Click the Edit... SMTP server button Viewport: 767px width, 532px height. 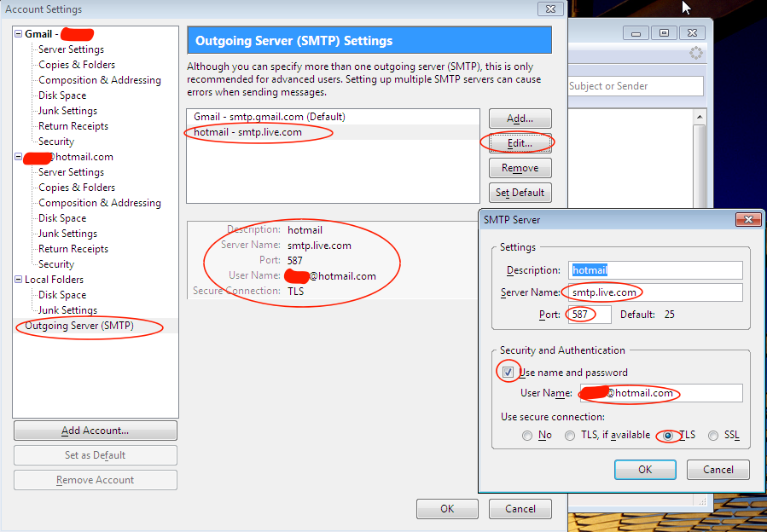(520, 143)
